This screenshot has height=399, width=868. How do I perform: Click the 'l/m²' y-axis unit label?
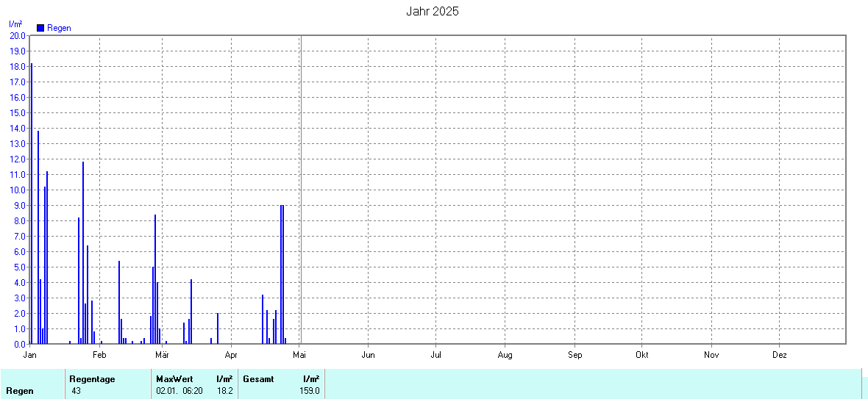15,24
